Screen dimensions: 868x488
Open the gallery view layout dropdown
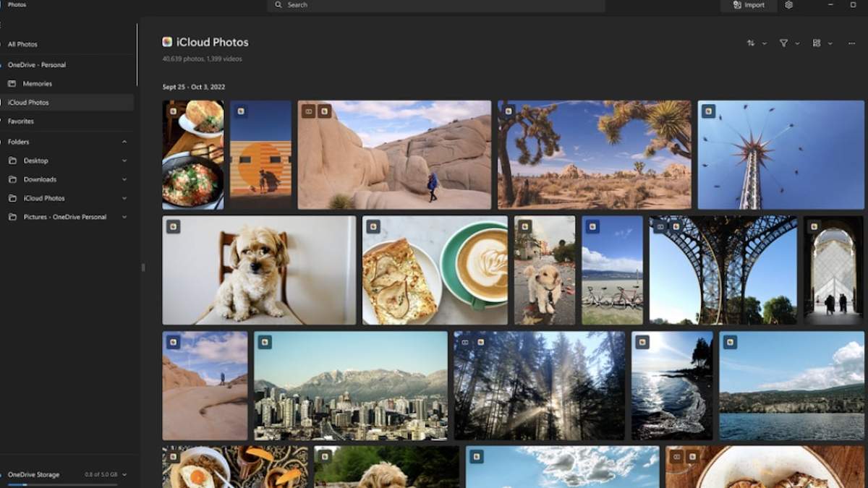click(822, 43)
